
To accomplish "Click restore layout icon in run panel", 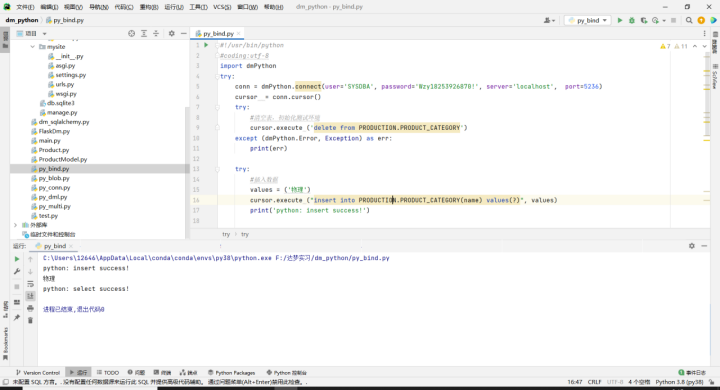I will [x=17, y=302].
